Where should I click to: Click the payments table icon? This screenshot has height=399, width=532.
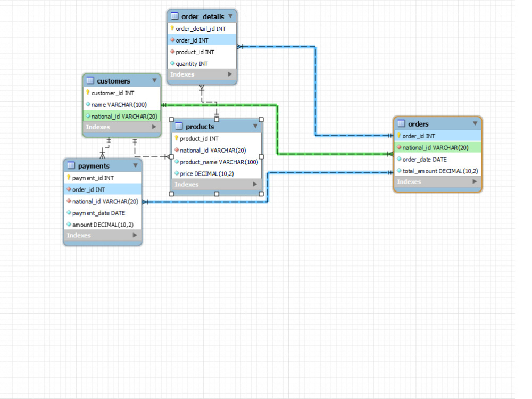tap(71, 165)
